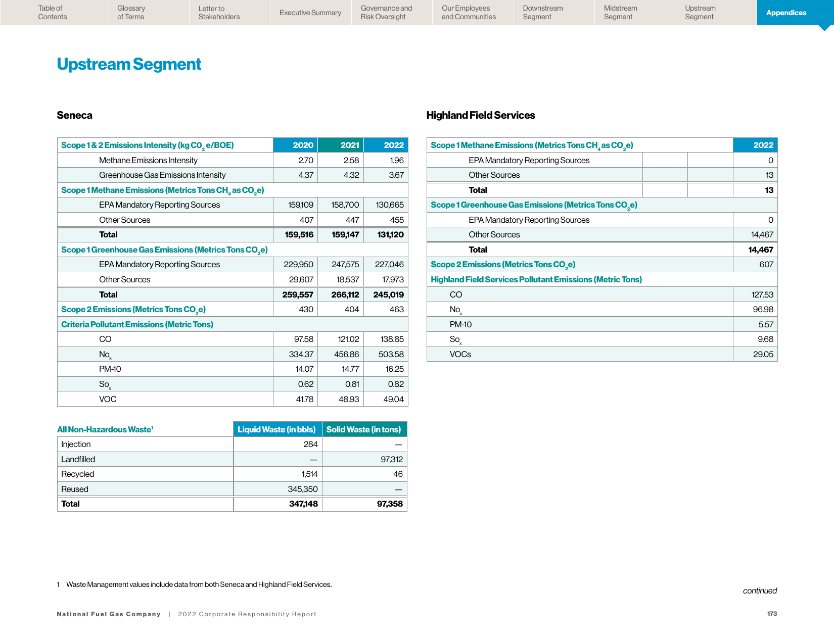Image resolution: width=834 pixels, height=644 pixels.
Task: Click the Injection row label
Action: pos(76,444)
